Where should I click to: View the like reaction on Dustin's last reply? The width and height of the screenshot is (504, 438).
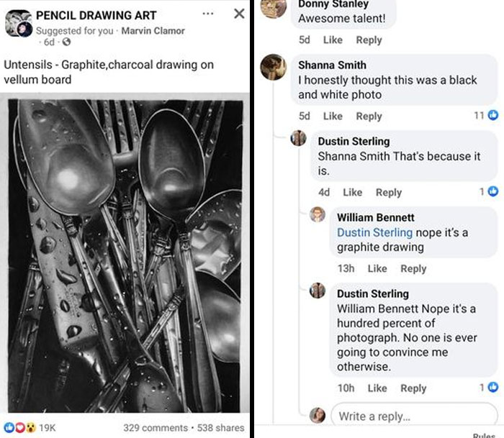tap(488, 387)
